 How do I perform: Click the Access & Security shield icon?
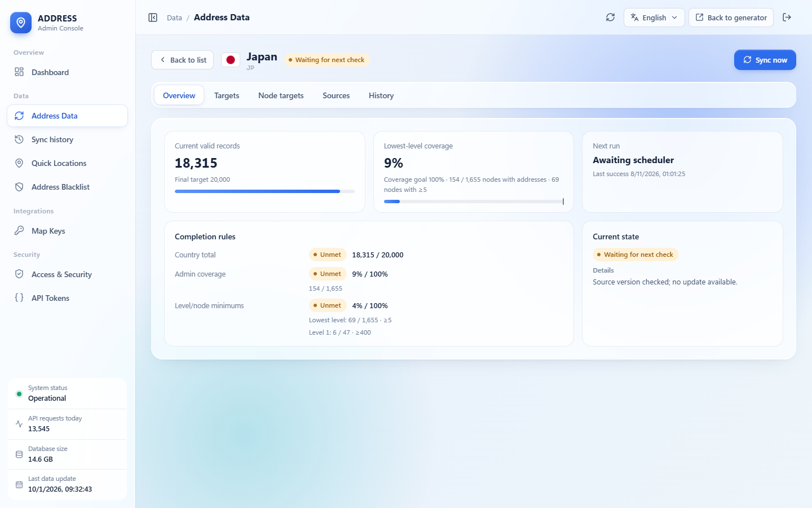point(19,274)
